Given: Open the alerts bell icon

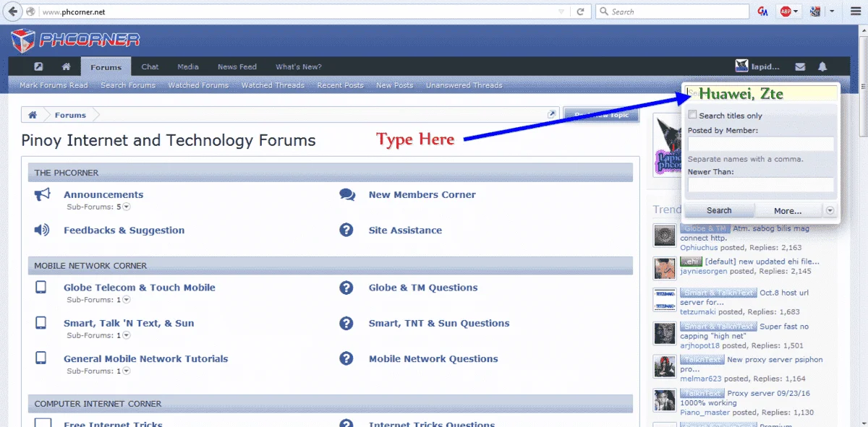Looking at the screenshot, I should [822, 66].
